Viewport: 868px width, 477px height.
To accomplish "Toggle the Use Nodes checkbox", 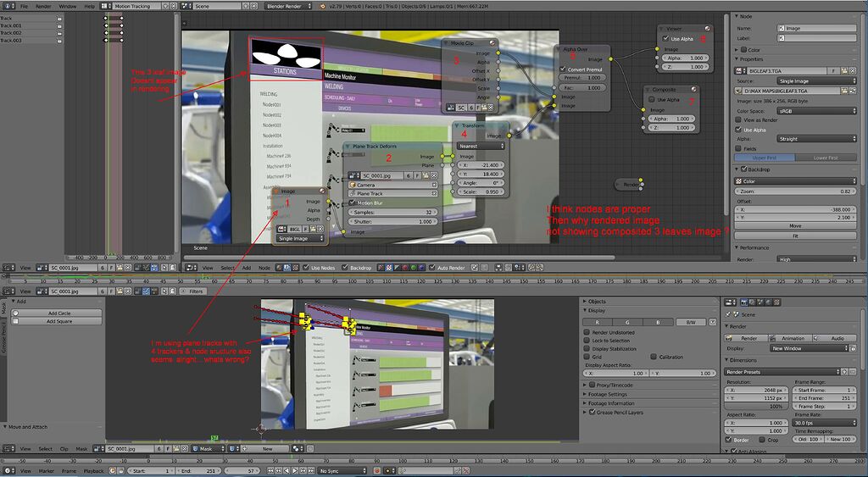I will pyautogui.click(x=306, y=268).
